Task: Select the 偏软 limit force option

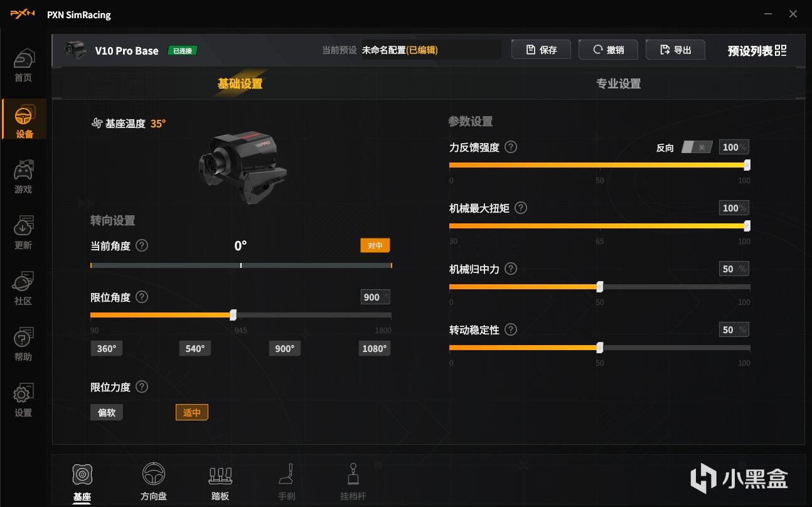Action: (x=107, y=412)
